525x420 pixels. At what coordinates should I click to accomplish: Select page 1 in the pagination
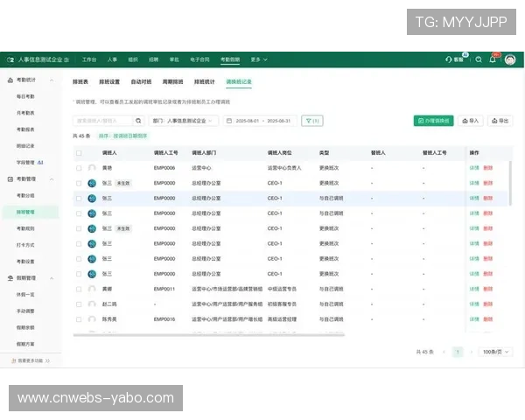coord(458,352)
